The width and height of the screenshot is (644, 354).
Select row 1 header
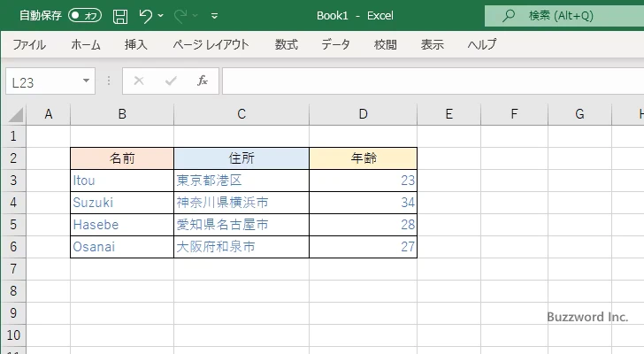pyautogui.click(x=13, y=136)
